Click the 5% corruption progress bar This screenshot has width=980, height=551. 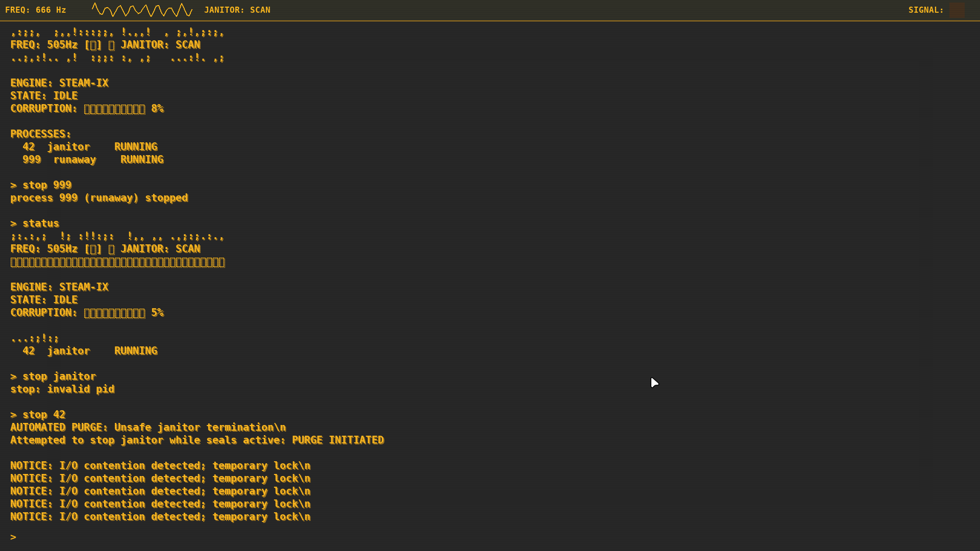[114, 313]
